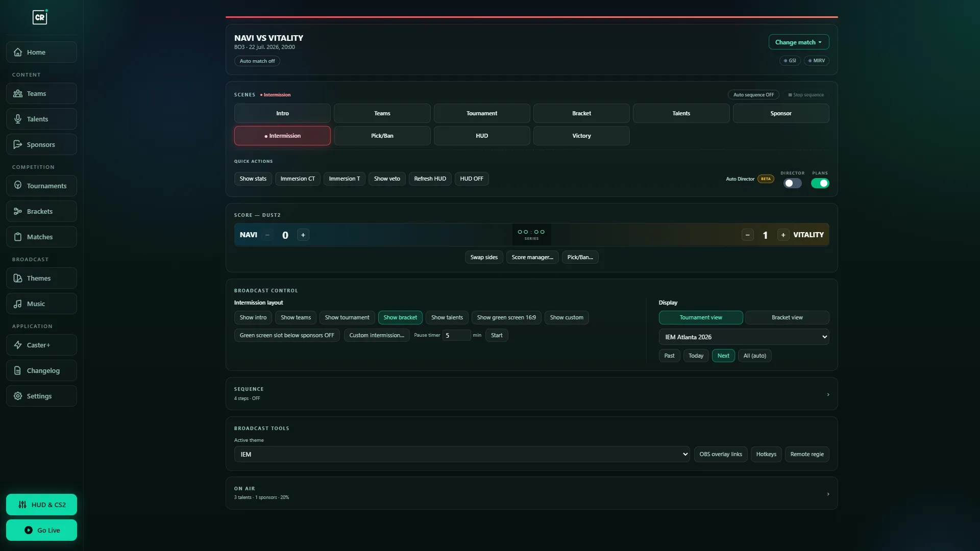Open Home via its house icon
Screen dimensions: 980x551
click(x=18, y=52)
